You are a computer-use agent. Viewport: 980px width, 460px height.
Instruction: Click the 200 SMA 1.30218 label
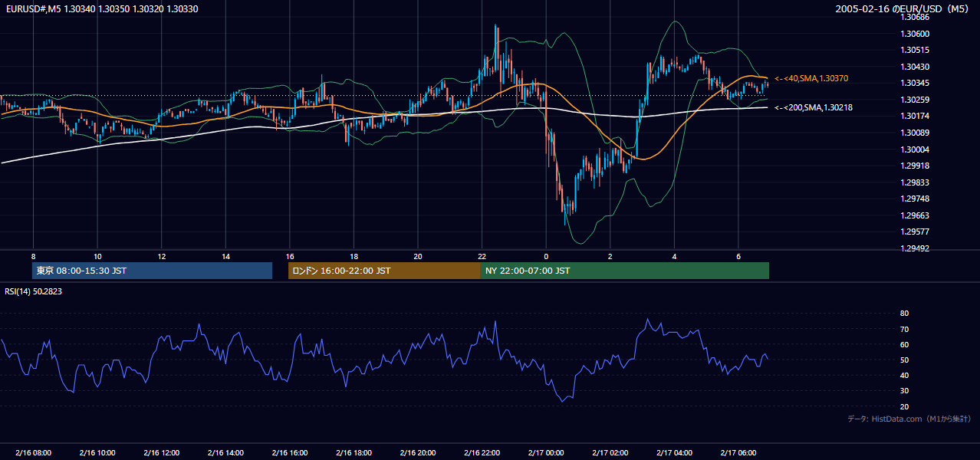(813, 107)
